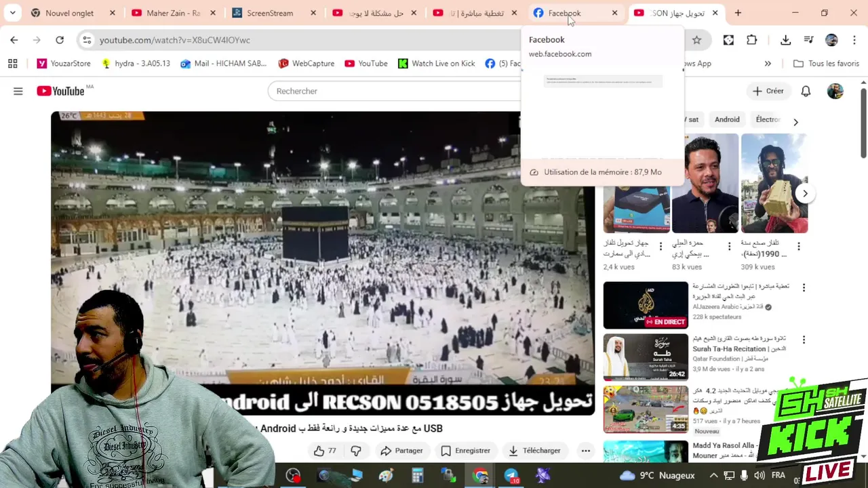This screenshot has height=488, width=868.
Task: Show hidden system tray icons
Action: coord(713,476)
